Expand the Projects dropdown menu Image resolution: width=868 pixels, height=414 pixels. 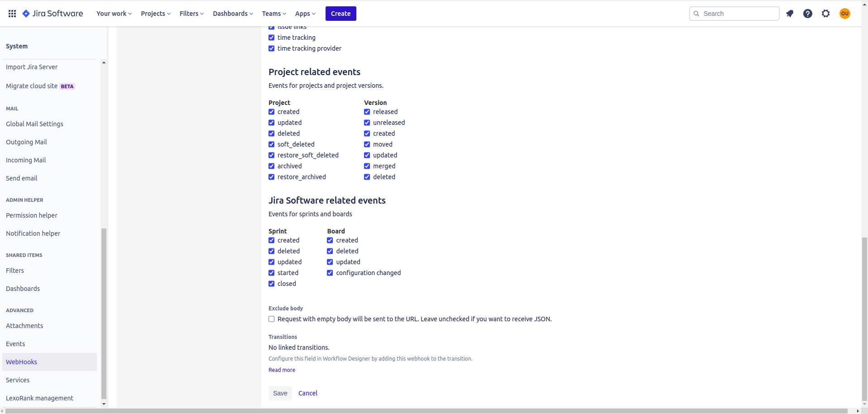coord(156,14)
